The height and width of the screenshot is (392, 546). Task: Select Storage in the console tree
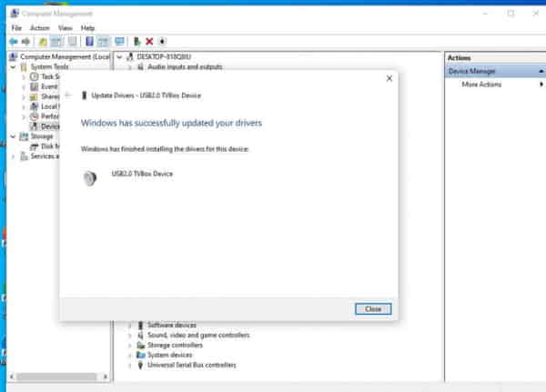coord(42,136)
